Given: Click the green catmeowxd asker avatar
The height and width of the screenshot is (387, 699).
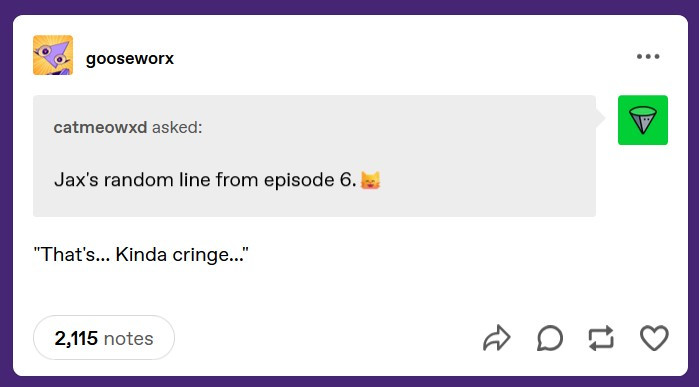Looking at the screenshot, I should pyautogui.click(x=642, y=120).
